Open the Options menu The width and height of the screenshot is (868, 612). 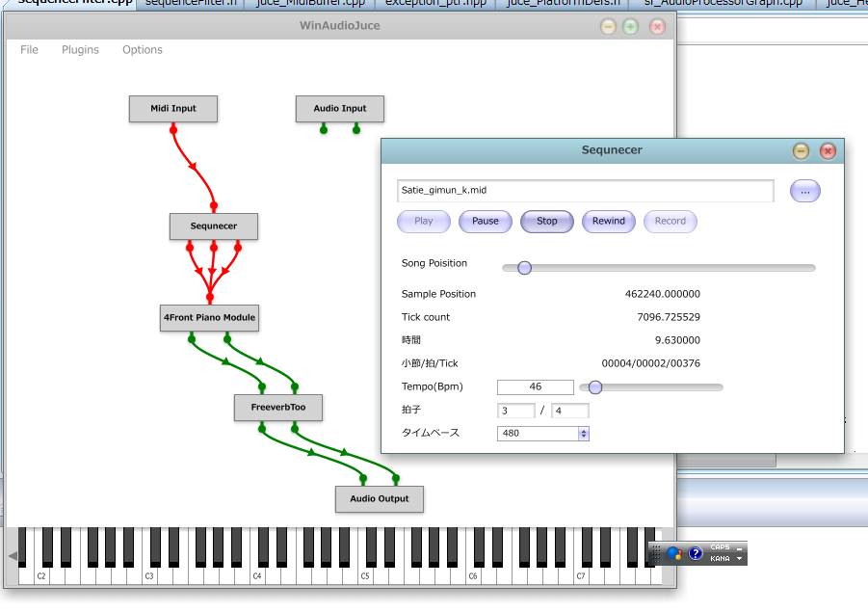pyautogui.click(x=142, y=50)
